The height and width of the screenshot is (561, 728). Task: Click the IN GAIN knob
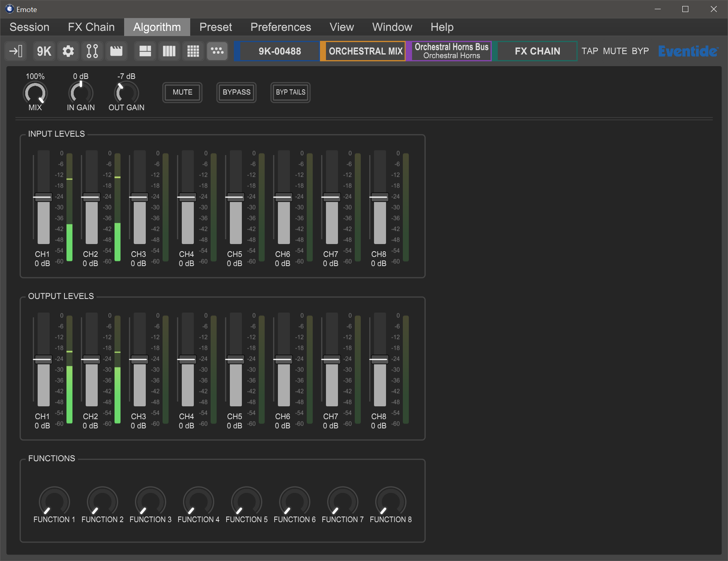pos(81,93)
